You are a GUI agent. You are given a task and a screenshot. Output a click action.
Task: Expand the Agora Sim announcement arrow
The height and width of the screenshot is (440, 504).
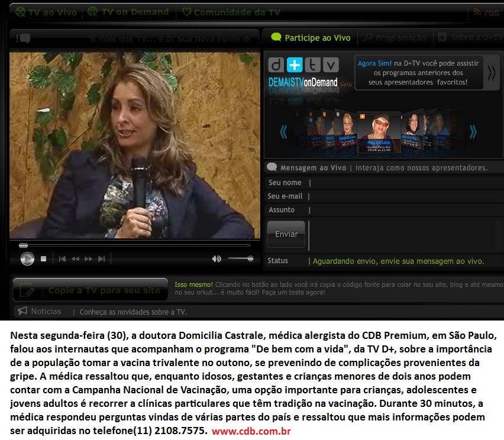click(x=492, y=72)
